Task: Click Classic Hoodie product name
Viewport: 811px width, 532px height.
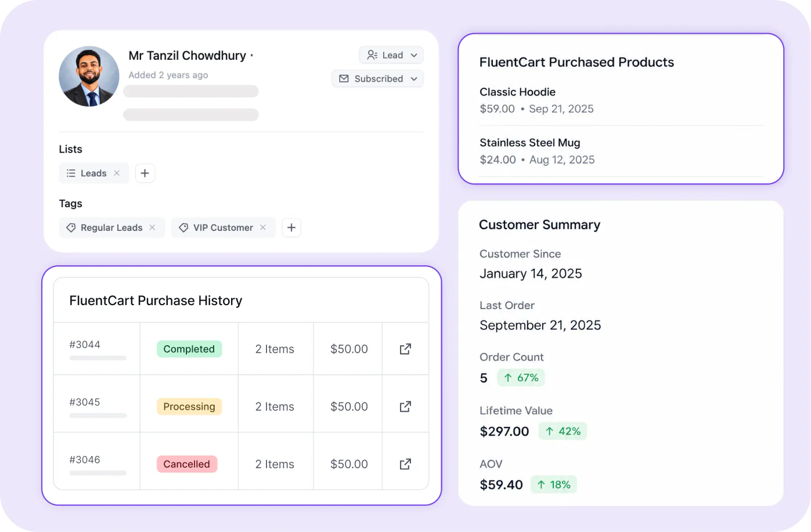Action: [x=517, y=92]
